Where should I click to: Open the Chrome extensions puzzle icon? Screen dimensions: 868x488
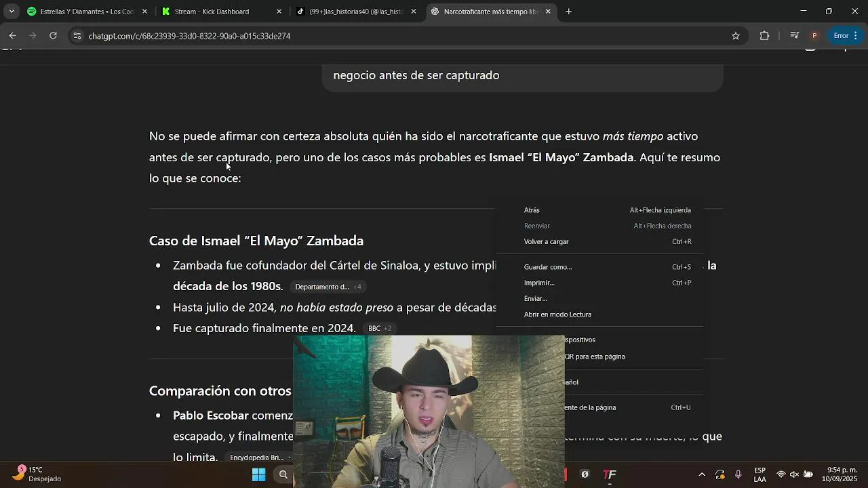click(764, 36)
